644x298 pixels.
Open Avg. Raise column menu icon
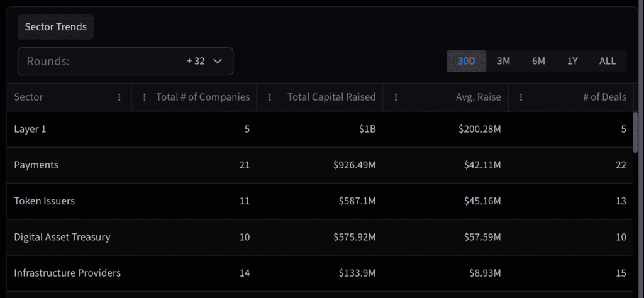click(x=396, y=97)
